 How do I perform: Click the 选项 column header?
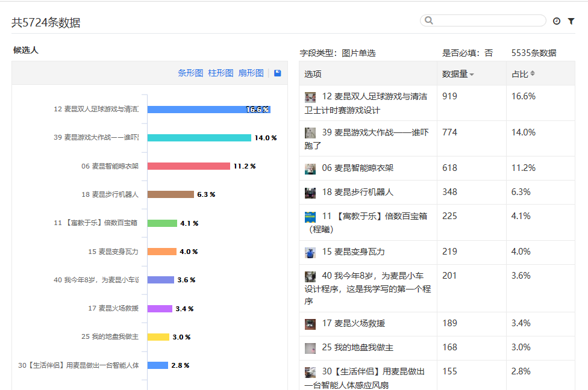[x=313, y=74]
